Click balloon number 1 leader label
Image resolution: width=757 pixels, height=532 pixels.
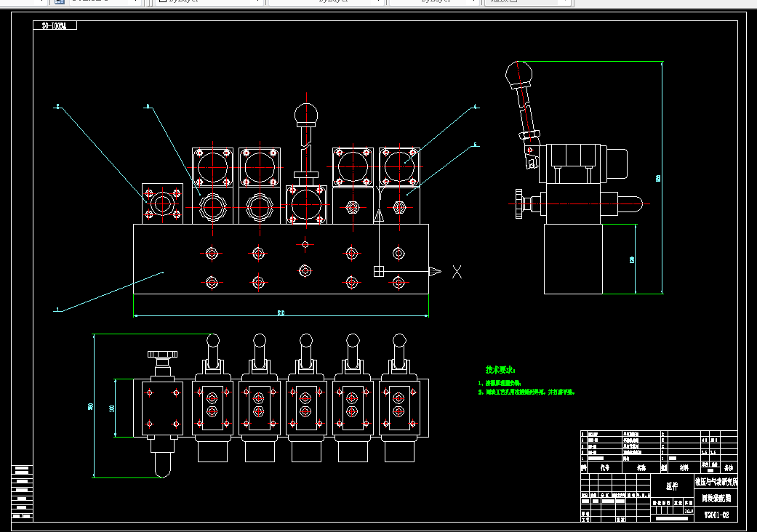click(x=57, y=310)
